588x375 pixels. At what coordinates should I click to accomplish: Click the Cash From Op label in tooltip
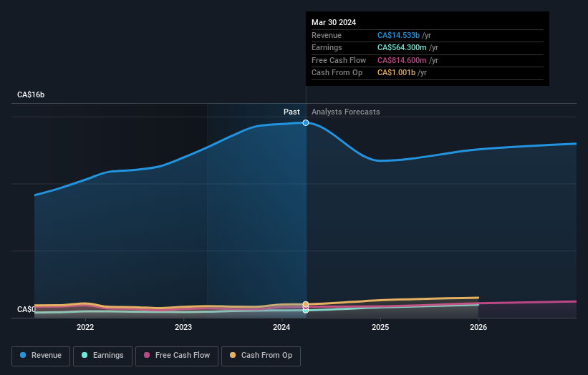pyautogui.click(x=337, y=73)
